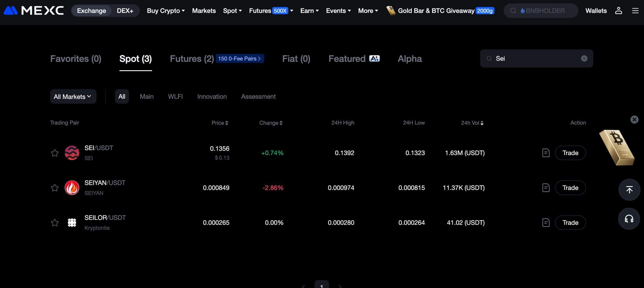Switch to DEX+ mode
644x288 pixels.
[x=125, y=11]
